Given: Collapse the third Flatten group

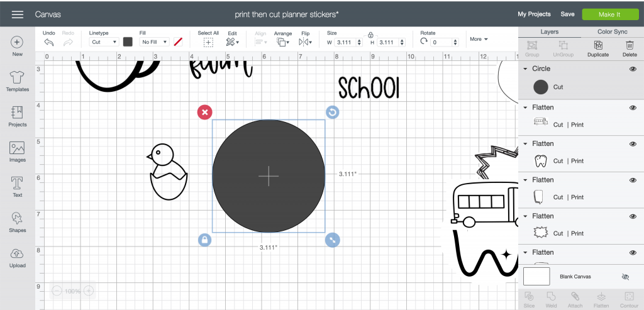Looking at the screenshot, I should (x=525, y=180).
